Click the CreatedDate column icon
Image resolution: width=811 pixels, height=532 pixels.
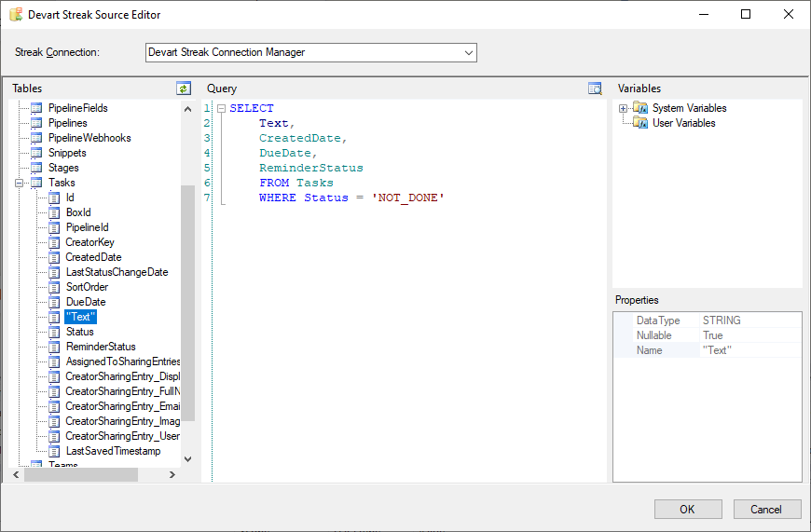[x=54, y=257]
